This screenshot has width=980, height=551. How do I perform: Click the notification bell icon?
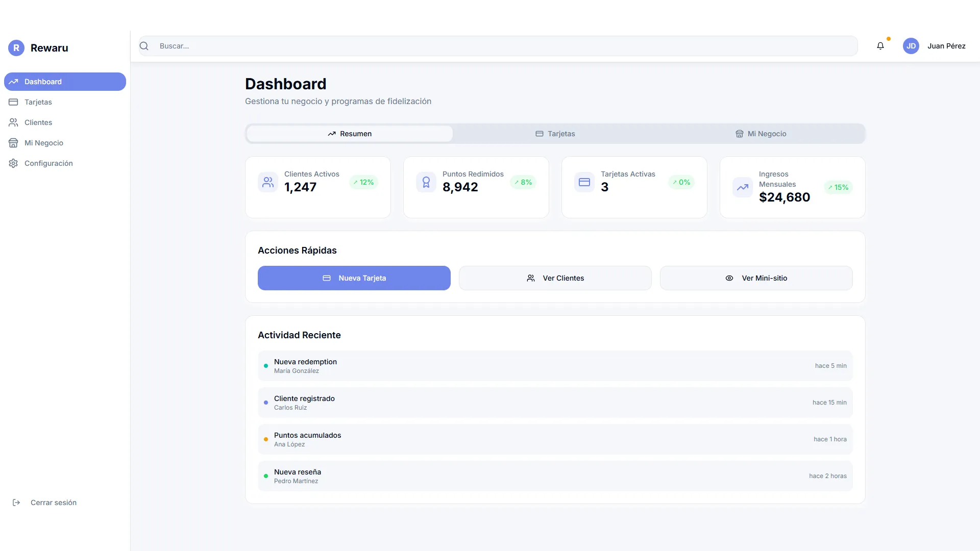coord(880,46)
